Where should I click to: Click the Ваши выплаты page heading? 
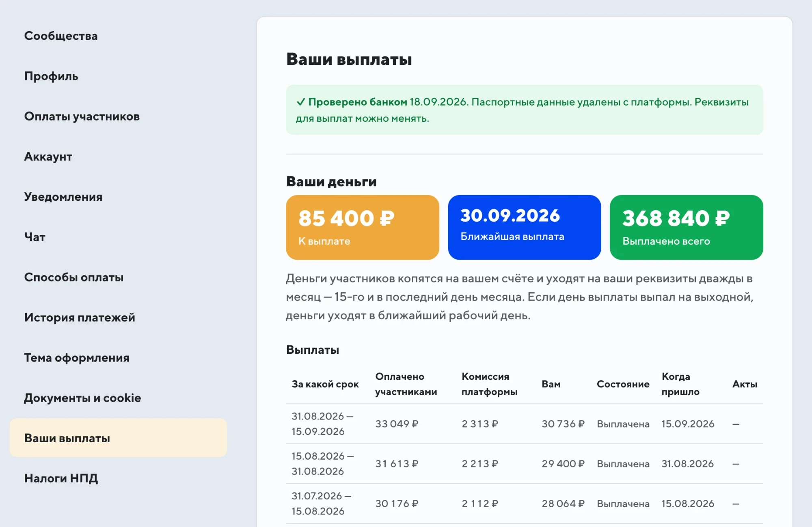(x=349, y=59)
